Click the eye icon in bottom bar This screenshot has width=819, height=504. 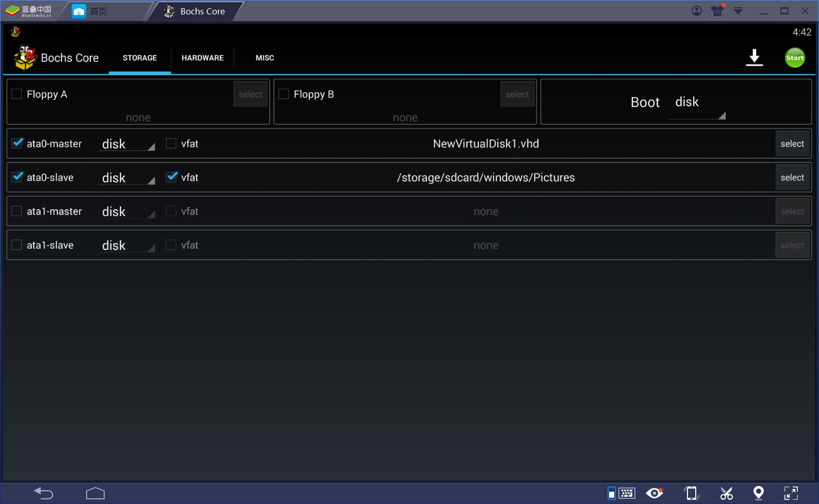tap(654, 493)
